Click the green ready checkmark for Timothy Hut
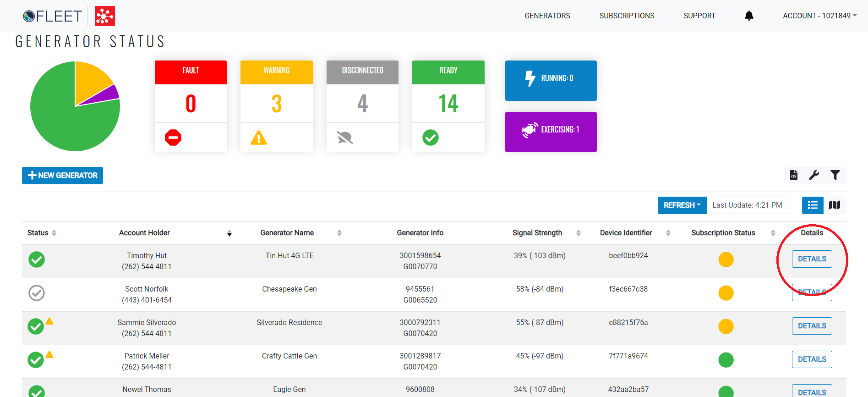The height and width of the screenshot is (397, 868). [x=37, y=259]
